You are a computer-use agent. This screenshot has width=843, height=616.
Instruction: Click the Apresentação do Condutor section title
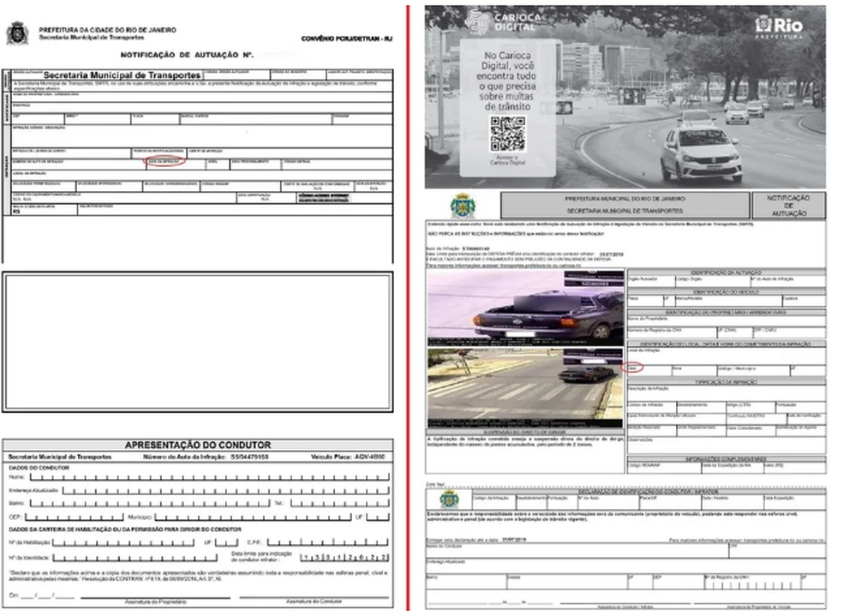(197, 446)
